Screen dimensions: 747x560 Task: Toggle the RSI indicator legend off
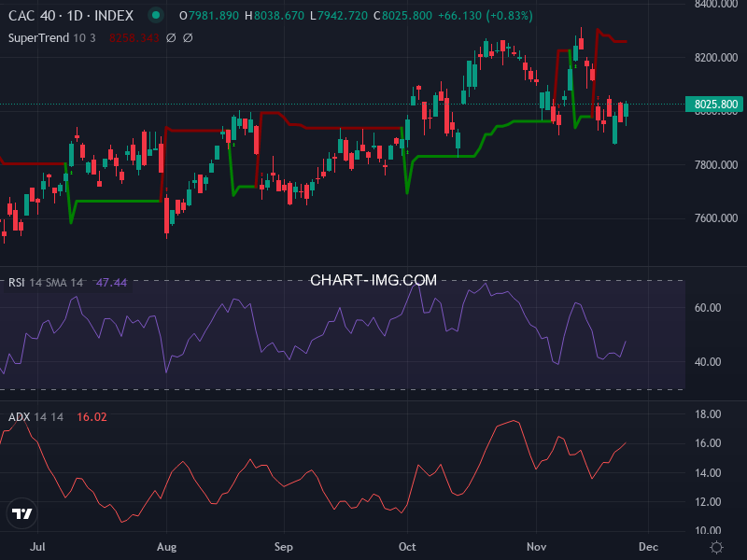pos(17,282)
